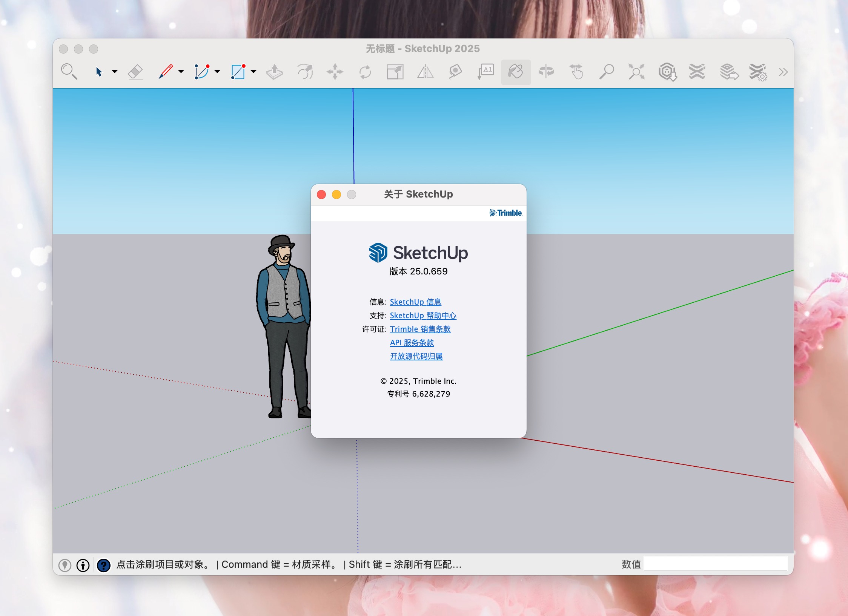This screenshot has width=848, height=616.
Task: Minimize the 关于 SketchUp dialog
Action: [x=336, y=195]
